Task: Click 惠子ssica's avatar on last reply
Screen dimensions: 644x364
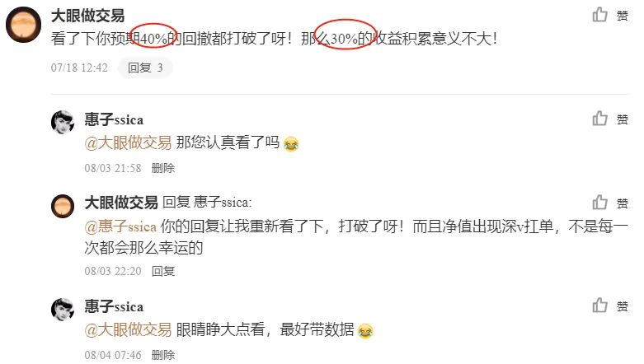Action: 63,310
